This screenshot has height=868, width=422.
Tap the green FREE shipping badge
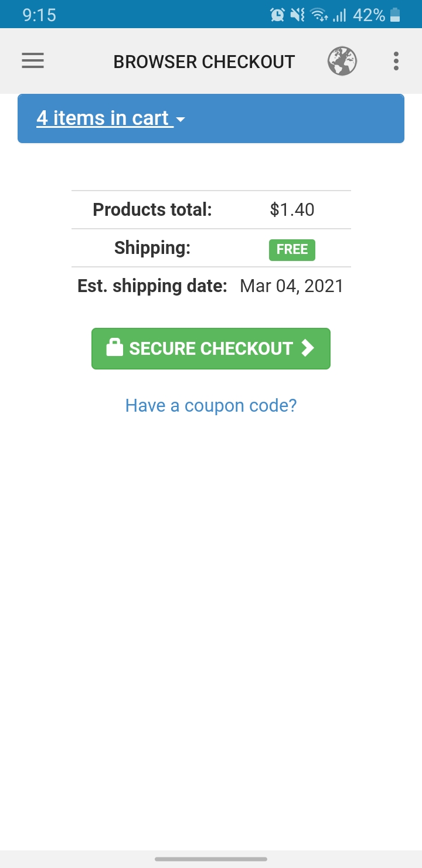pyautogui.click(x=292, y=249)
